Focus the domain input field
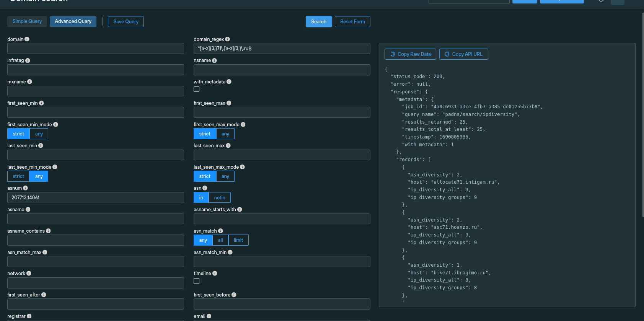 pyautogui.click(x=96, y=48)
